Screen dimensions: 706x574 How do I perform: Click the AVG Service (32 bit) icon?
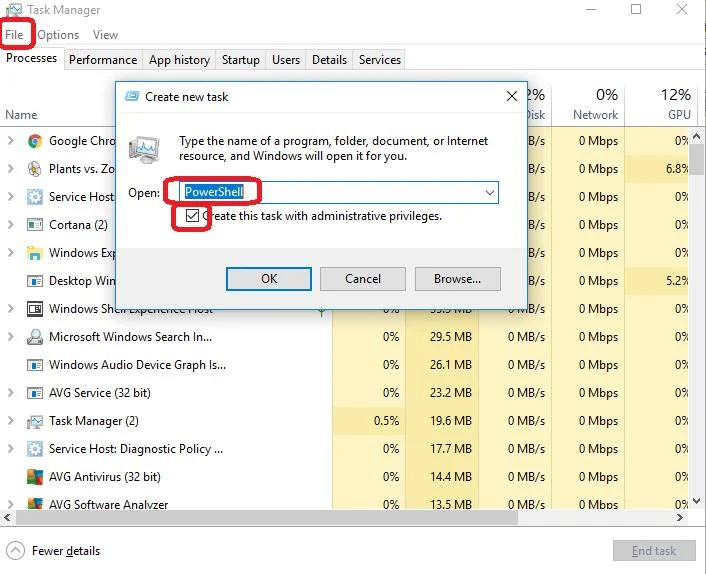coord(35,393)
